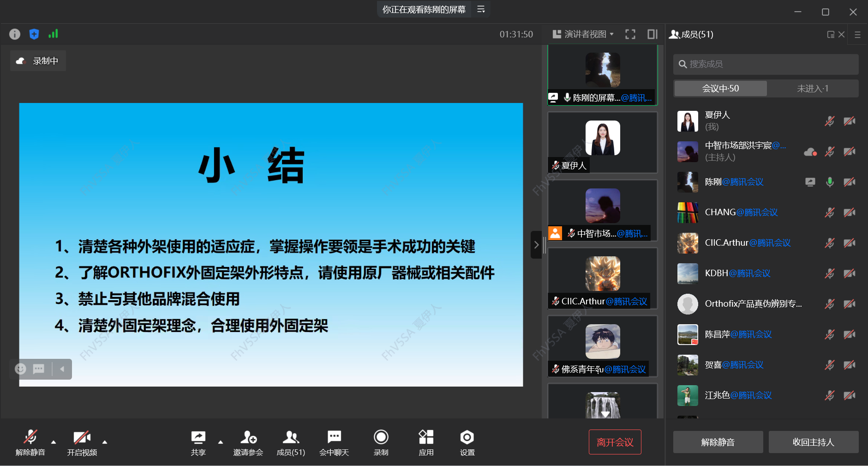Click the search members input field
This screenshot has width=868, height=466.
766,64
